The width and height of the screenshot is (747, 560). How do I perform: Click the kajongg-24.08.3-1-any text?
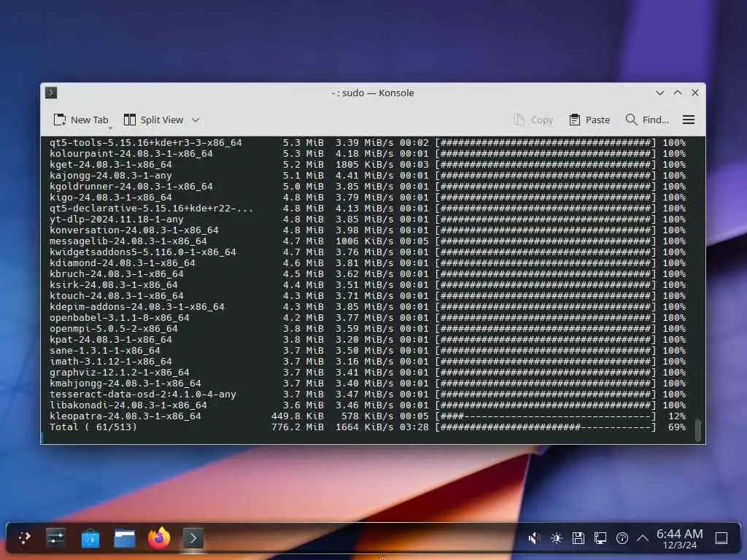tap(111, 175)
